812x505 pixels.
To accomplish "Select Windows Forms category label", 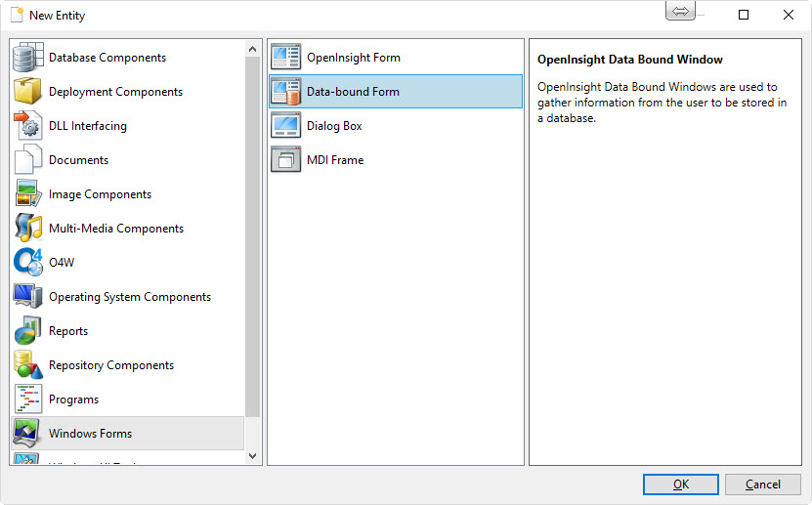I will coord(90,434).
